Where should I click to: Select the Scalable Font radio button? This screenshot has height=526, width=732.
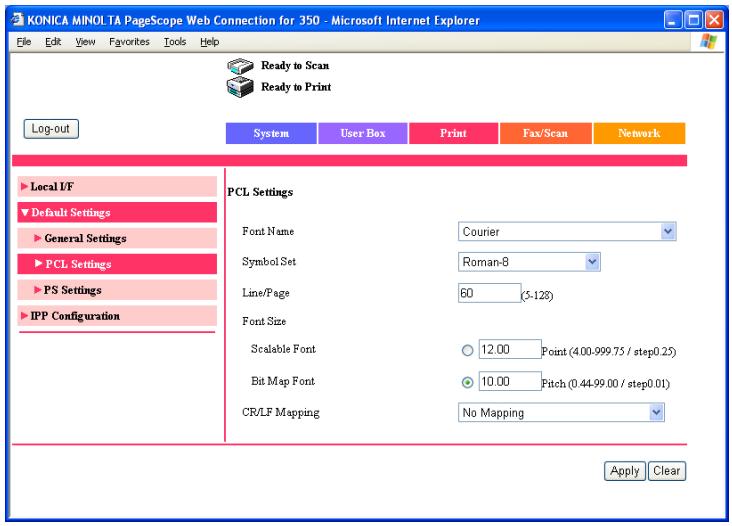tap(467, 350)
